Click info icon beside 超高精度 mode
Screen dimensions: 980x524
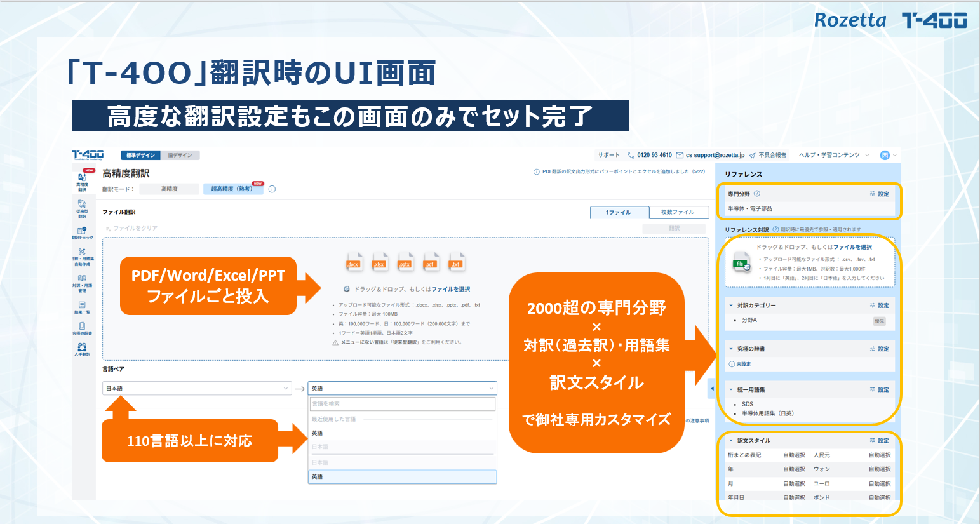[x=272, y=189]
